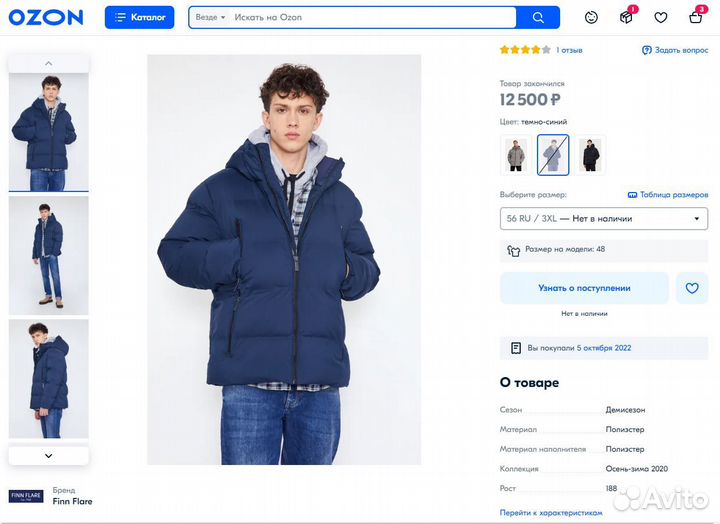Click "Задать вопрос" link
The image size is (720, 524).
[675, 50]
